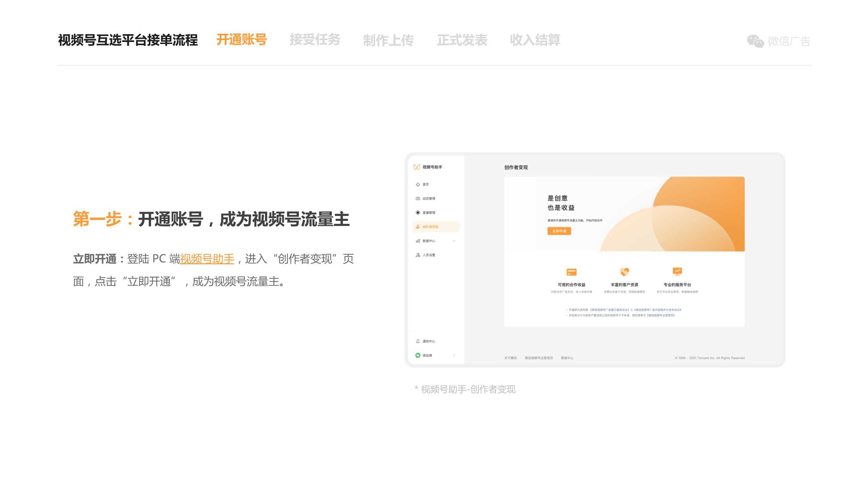Click the 专业的服务平台 monitor icon
The image size is (868, 488).
(677, 271)
